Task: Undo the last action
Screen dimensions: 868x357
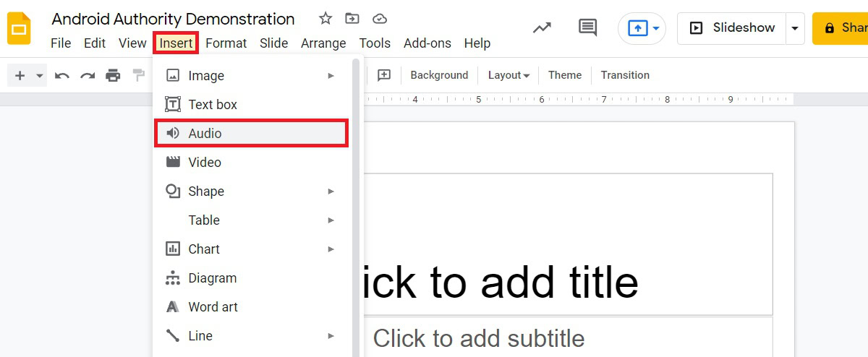Action: [x=62, y=75]
